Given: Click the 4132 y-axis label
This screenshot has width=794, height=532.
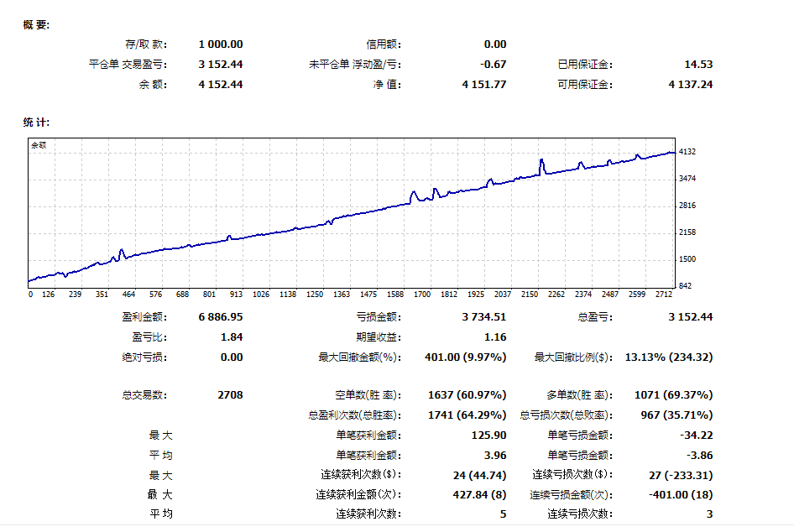Looking at the screenshot, I should pos(687,152).
